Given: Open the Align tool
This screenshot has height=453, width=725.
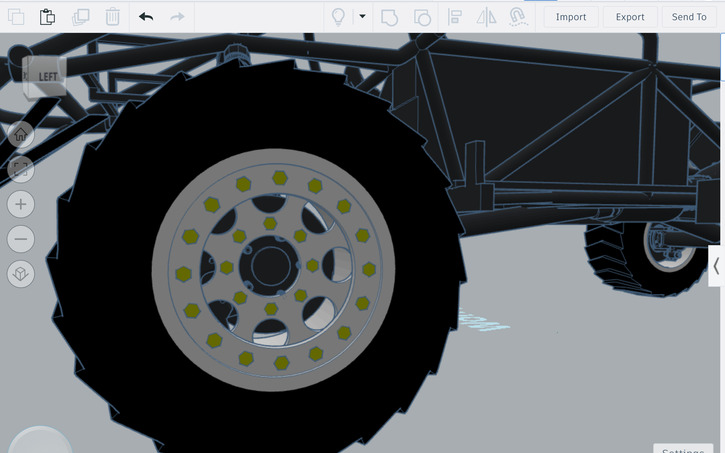Looking at the screenshot, I should tap(455, 17).
